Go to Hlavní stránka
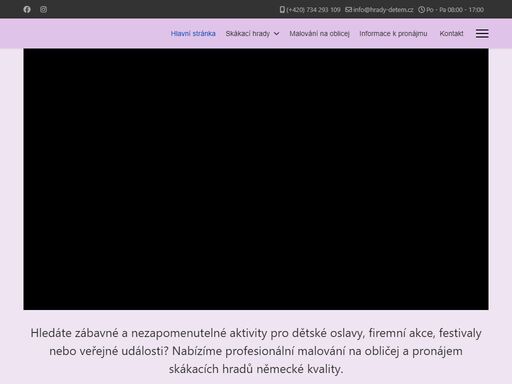The width and height of the screenshot is (512, 384). (x=193, y=34)
